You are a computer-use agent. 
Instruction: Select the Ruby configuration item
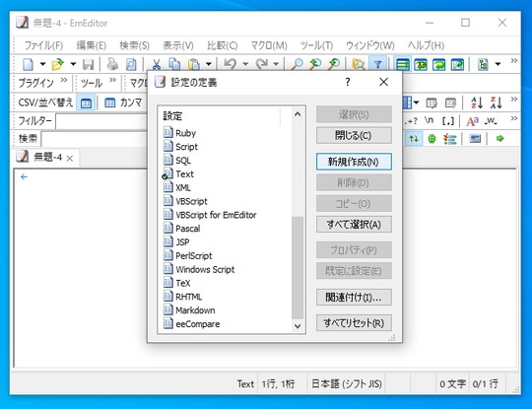point(180,133)
